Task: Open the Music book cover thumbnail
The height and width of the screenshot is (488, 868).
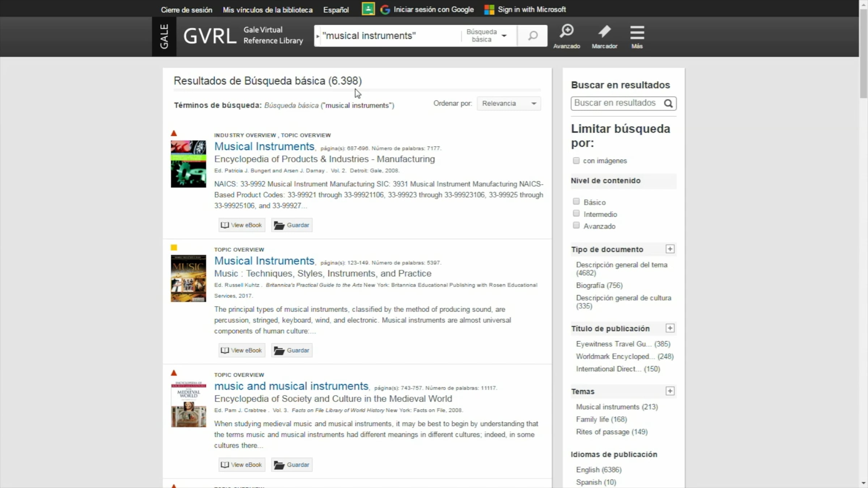Action: coord(188,278)
